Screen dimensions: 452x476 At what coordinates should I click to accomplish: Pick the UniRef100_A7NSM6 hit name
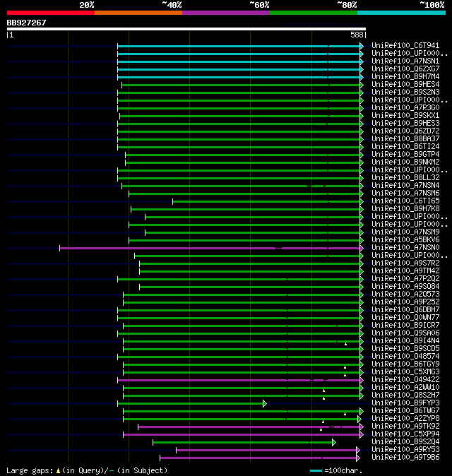tap(405, 193)
